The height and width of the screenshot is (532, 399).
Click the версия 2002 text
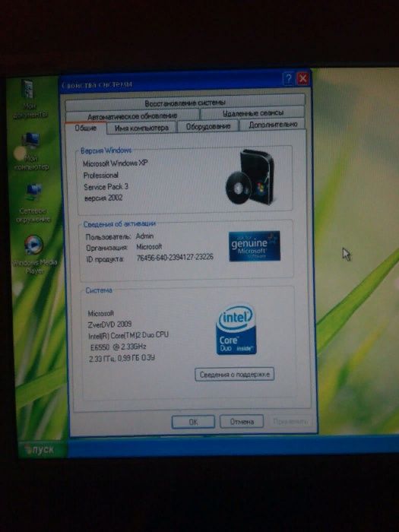click(103, 198)
